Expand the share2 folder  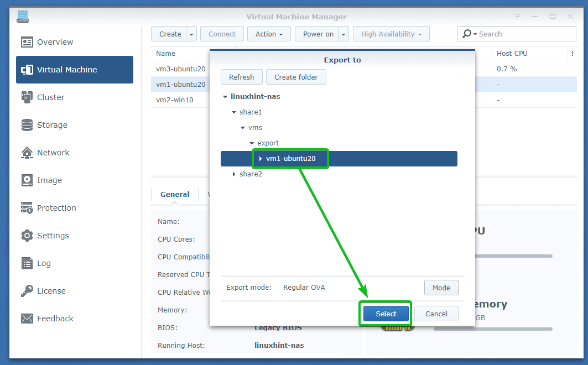coord(234,174)
